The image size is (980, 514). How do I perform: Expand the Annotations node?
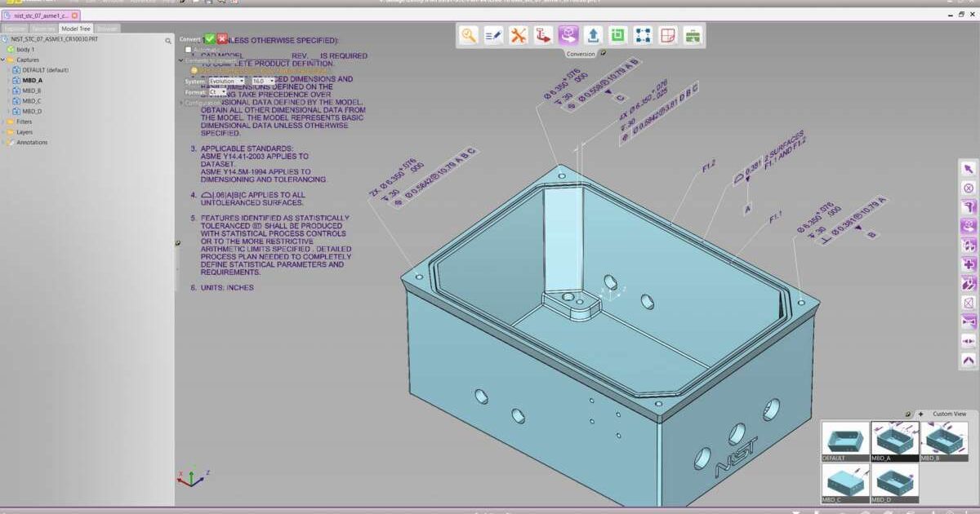(3, 142)
